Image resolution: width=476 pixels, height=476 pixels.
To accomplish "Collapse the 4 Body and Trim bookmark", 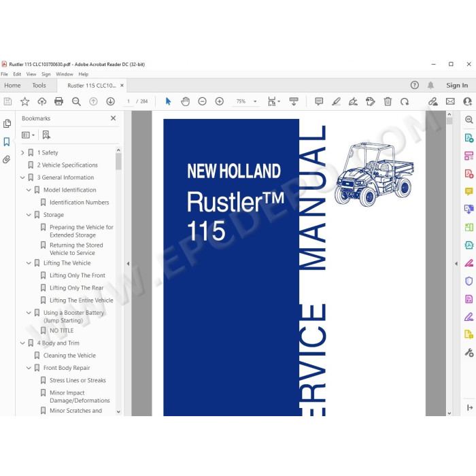I will [x=22, y=343].
